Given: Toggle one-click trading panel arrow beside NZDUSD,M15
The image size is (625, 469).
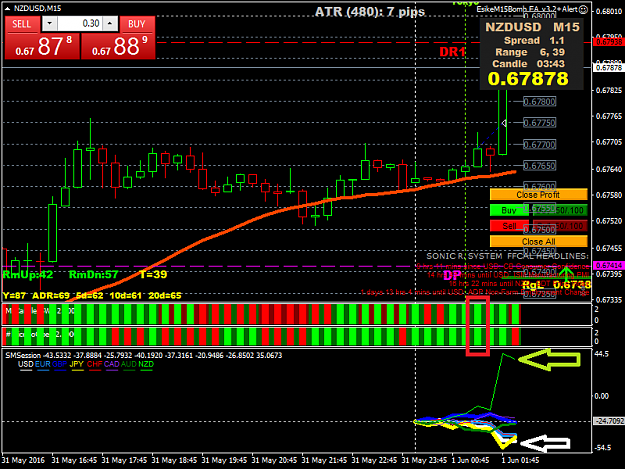Looking at the screenshot, I should pos(8,8).
